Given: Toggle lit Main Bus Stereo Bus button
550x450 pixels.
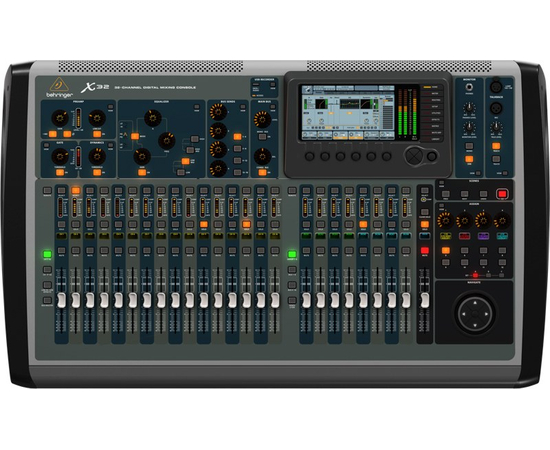Looking at the screenshot, I should pyautogui.click(x=262, y=172).
